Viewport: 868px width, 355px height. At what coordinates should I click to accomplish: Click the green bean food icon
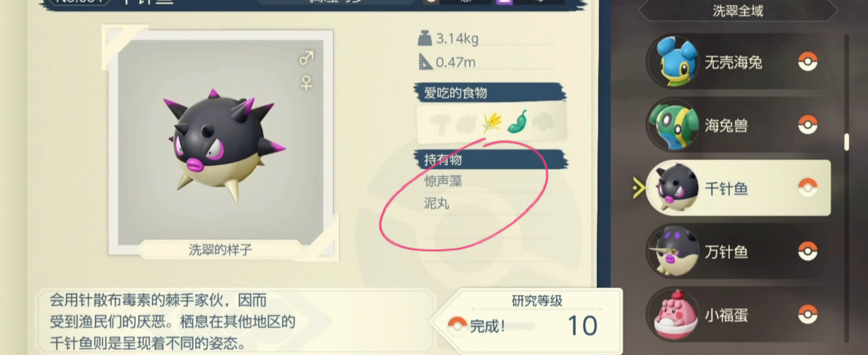point(517,122)
